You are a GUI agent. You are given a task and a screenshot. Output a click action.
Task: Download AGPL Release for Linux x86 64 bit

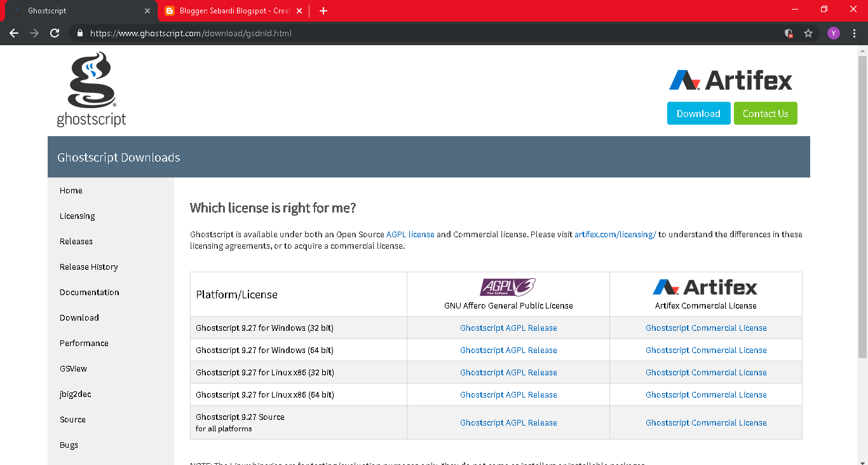pos(508,394)
